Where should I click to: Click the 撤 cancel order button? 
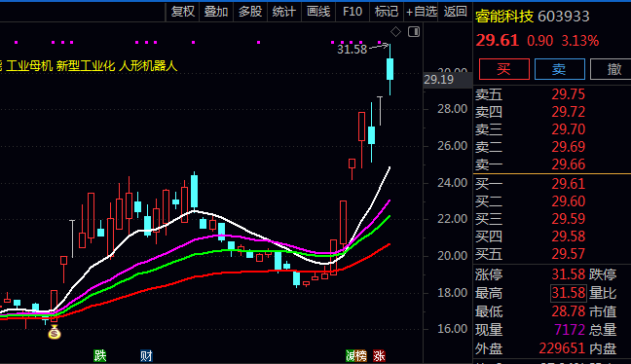pyautogui.click(x=612, y=69)
